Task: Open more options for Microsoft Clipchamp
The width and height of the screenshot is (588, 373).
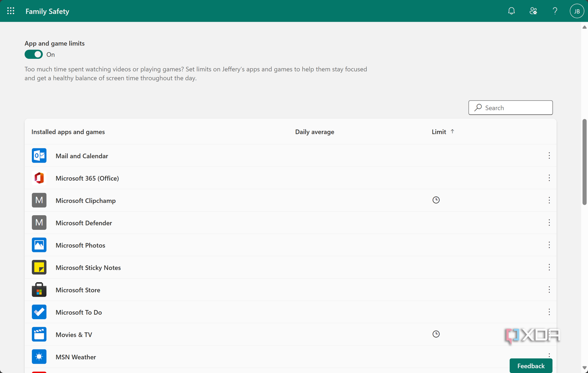Action: point(549,200)
